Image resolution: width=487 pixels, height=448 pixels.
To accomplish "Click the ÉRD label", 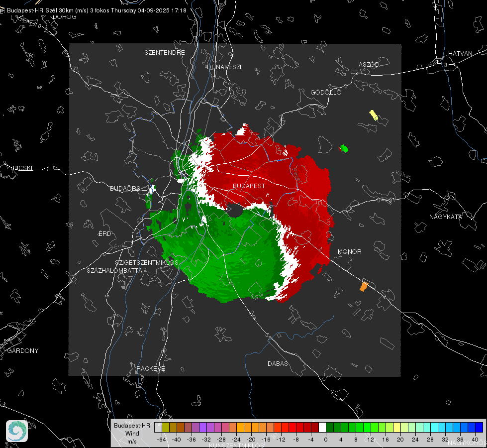I will click(104, 234).
